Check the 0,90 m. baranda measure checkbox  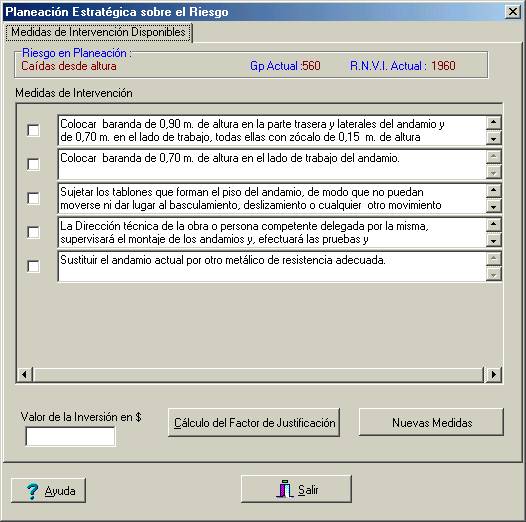[x=34, y=130]
